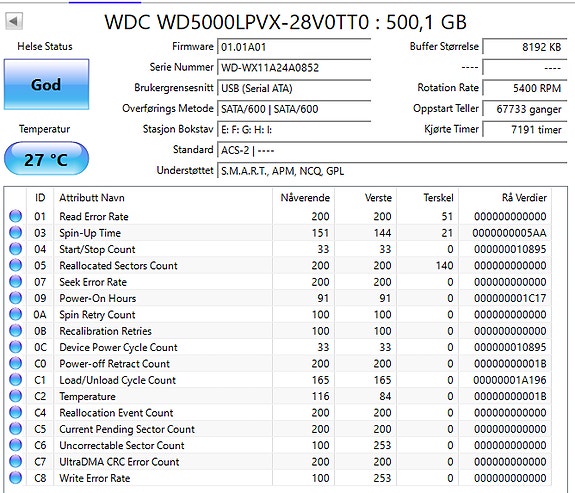Viewport: 575px width, 493px height.
Task: Click the status dot for Power-On Hours
Action: [15, 298]
